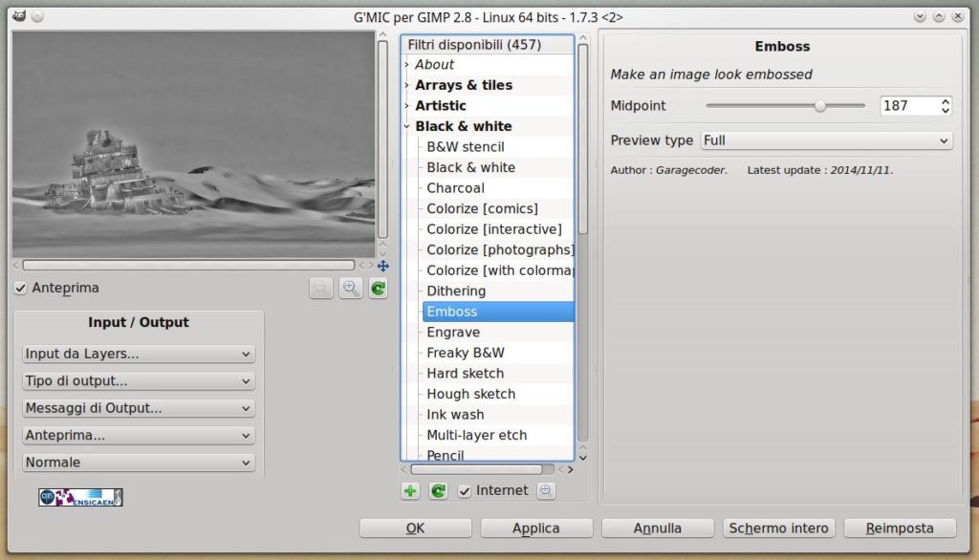
Task: Select the Colorize [interactive] filter
Action: coord(494,229)
